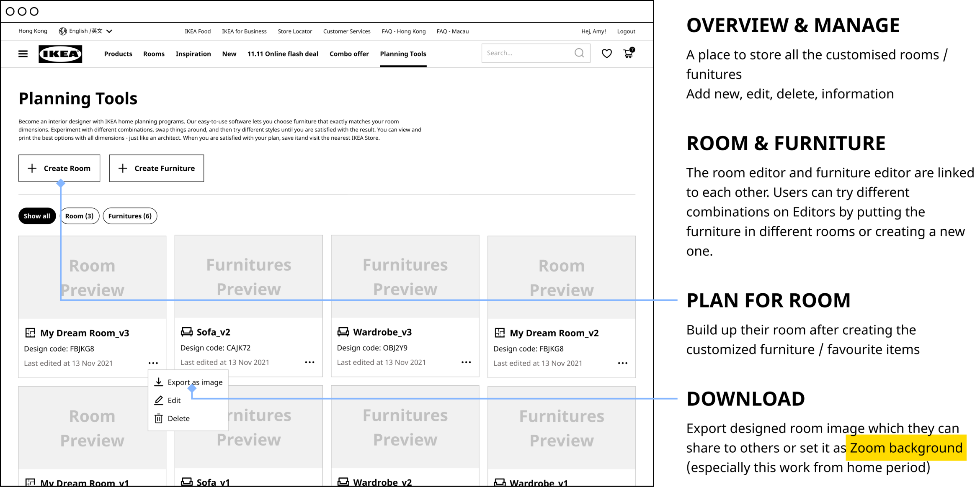Click the search magnifier icon
Image resolution: width=980 pixels, height=487 pixels.
(x=579, y=53)
